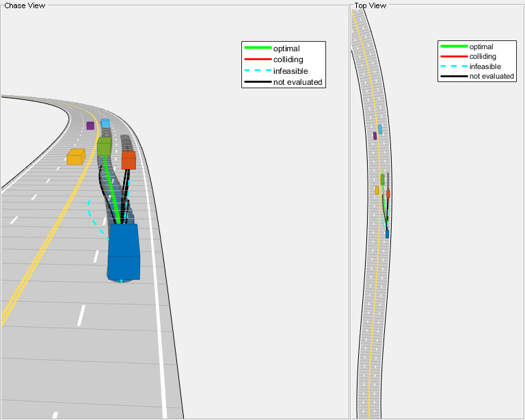Click 'optimal' legend entry in Top View

click(481, 47)
